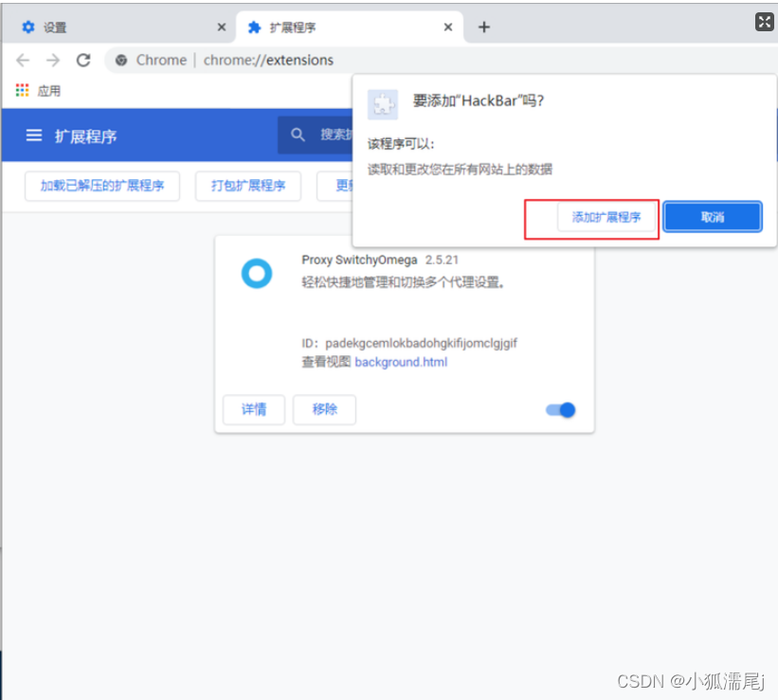This screenshot has width=778, height=700.
Task: Click the 轻松快捷地管理和切换多个代理设置 description
Action: coord(404,282)
